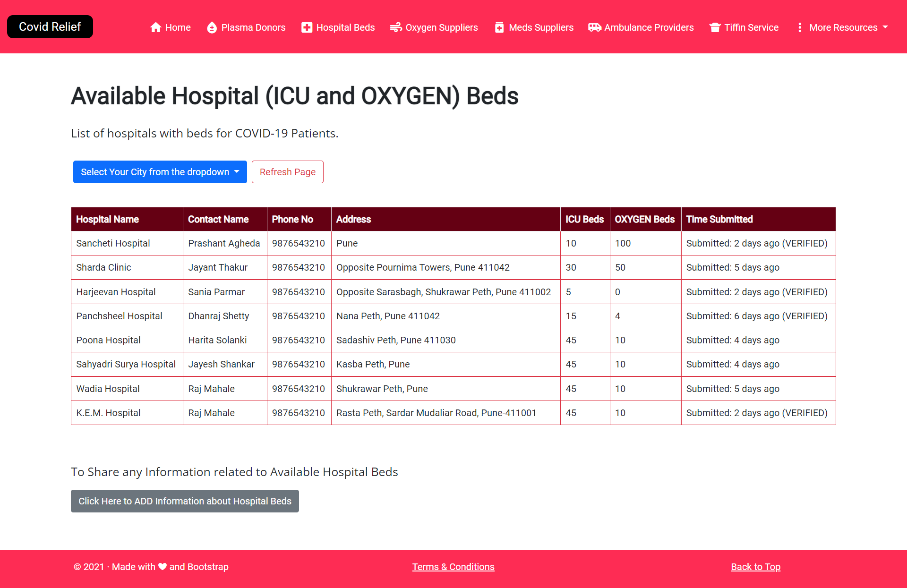This screenshot has width=907, height=588.
Task: Click the Hospital Beds plus icon
Action: coord(307,27)
